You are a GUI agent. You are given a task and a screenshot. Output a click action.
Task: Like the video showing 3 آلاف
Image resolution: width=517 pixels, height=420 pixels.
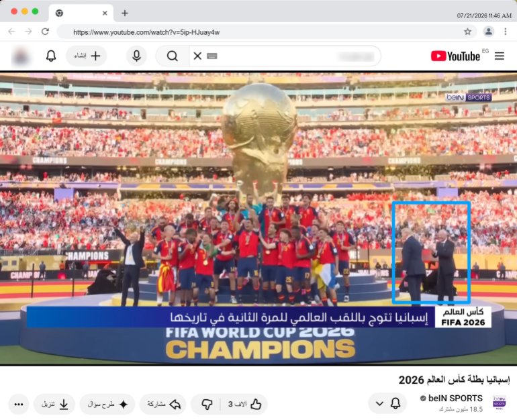pos(244,404)
